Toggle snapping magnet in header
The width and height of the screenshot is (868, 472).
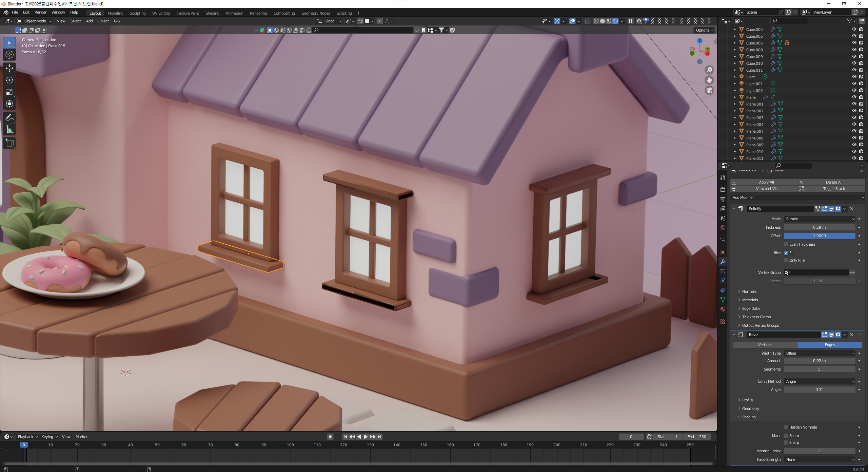pos(360,21)
